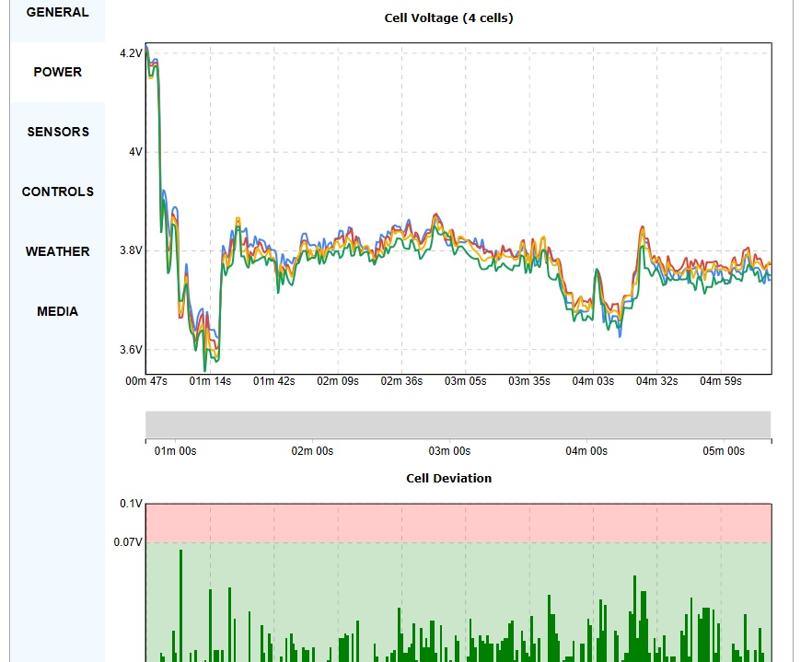Click the 3.6V label on voltage axis

[131, 350]
